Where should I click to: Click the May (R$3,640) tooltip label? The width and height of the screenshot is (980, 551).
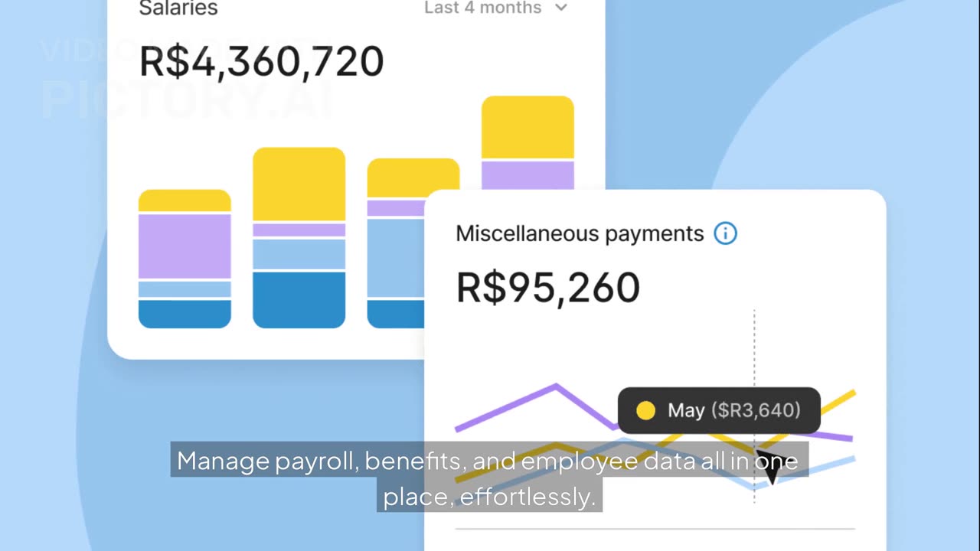733,410
